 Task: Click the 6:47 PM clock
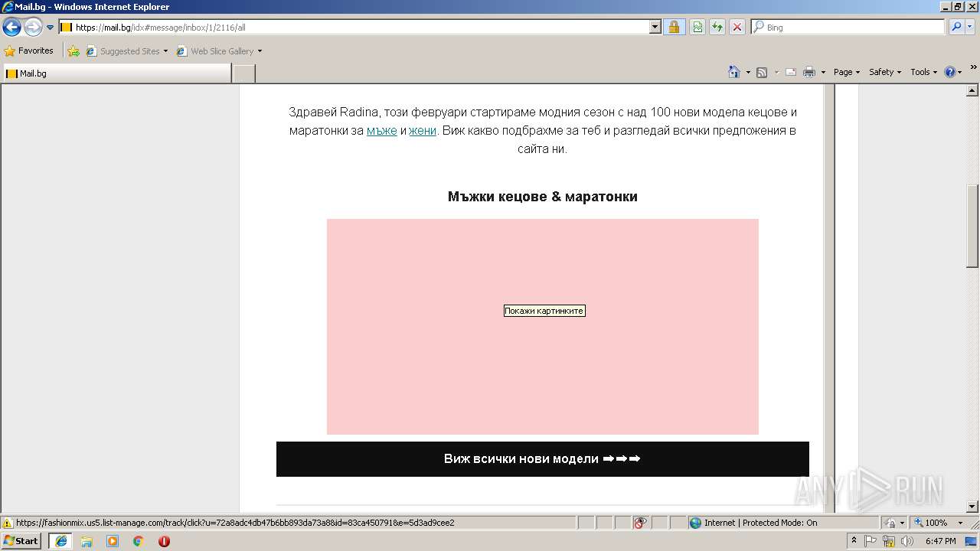point(940,541)
